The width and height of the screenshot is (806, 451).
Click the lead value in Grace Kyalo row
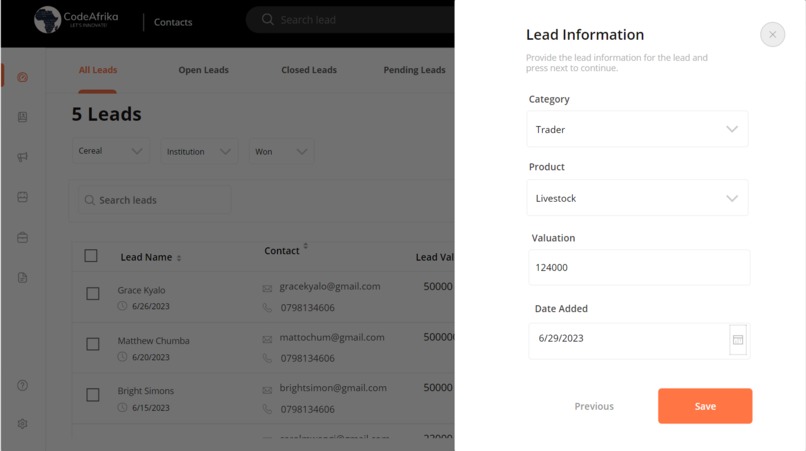[438, 286]
